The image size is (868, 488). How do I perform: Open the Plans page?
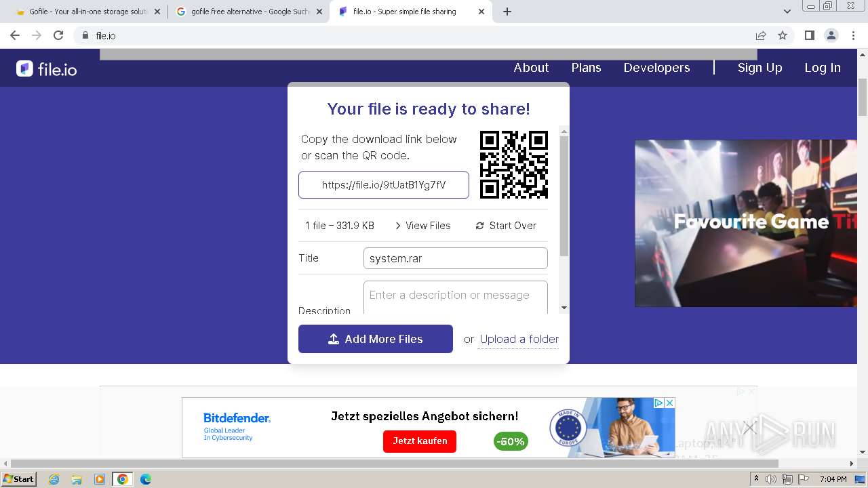point(586,68)
